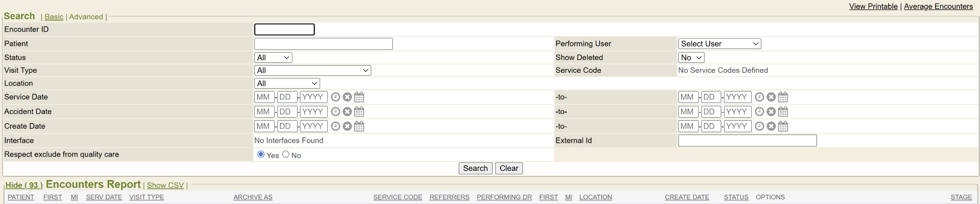This screenshot has width=980, height=204.
Task: Clear the Service Date start field
Action: click(x=347, y=97)
